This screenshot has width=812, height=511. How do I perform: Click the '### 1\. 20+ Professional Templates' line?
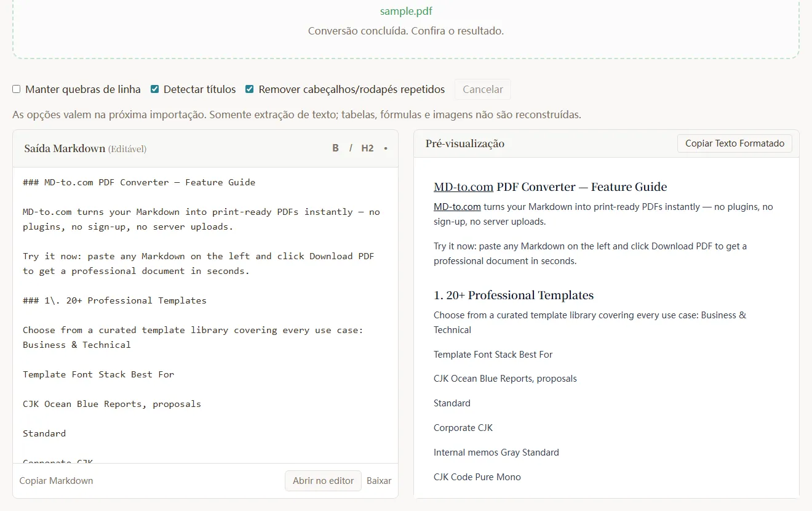[x=114, y=300]
